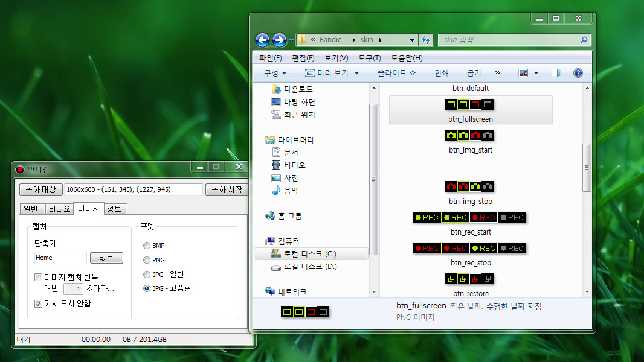This screenshot has height=362, width=644.
Task: Select 최근 위치 in navigation pane
Action: (x=293, y=115)
